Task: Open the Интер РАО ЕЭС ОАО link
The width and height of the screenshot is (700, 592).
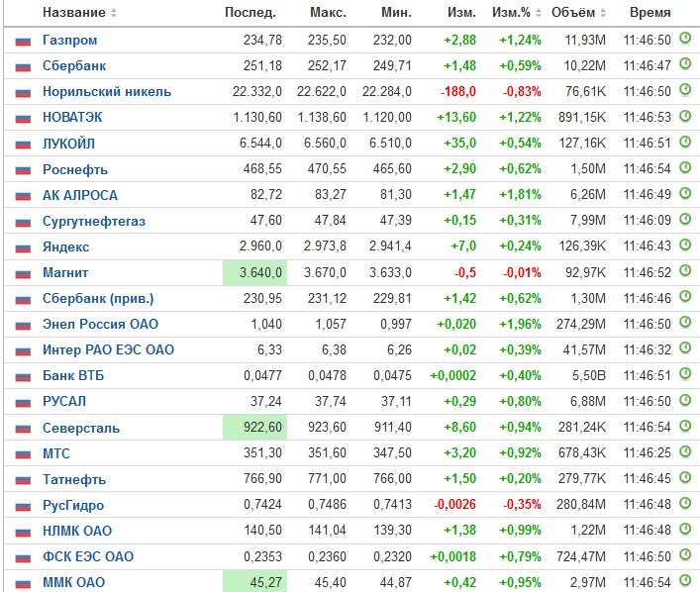Action: (x=109, y=349)
